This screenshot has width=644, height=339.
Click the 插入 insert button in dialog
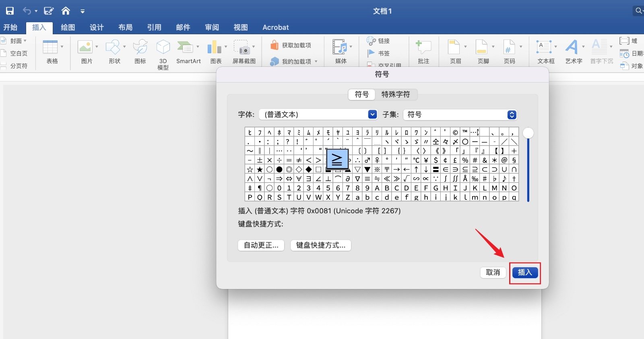tap(525, 272)
